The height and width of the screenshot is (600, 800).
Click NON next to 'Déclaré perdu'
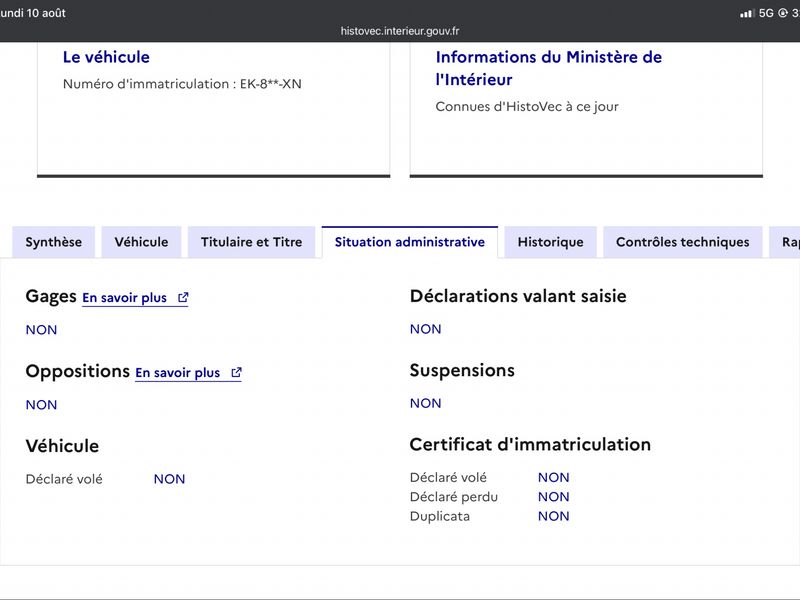[x=554, y=497]
